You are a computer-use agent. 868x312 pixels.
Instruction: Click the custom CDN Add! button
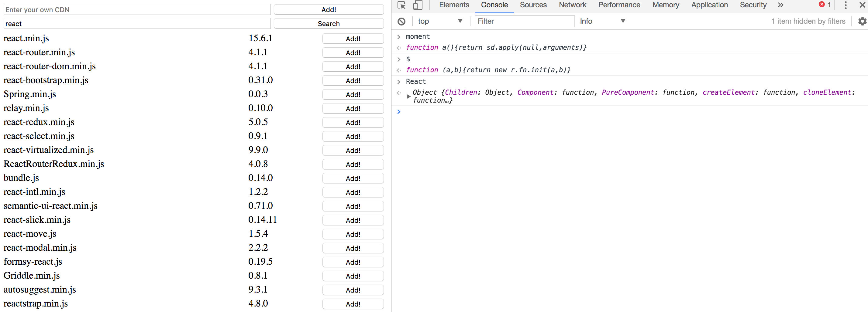point(329,10)
